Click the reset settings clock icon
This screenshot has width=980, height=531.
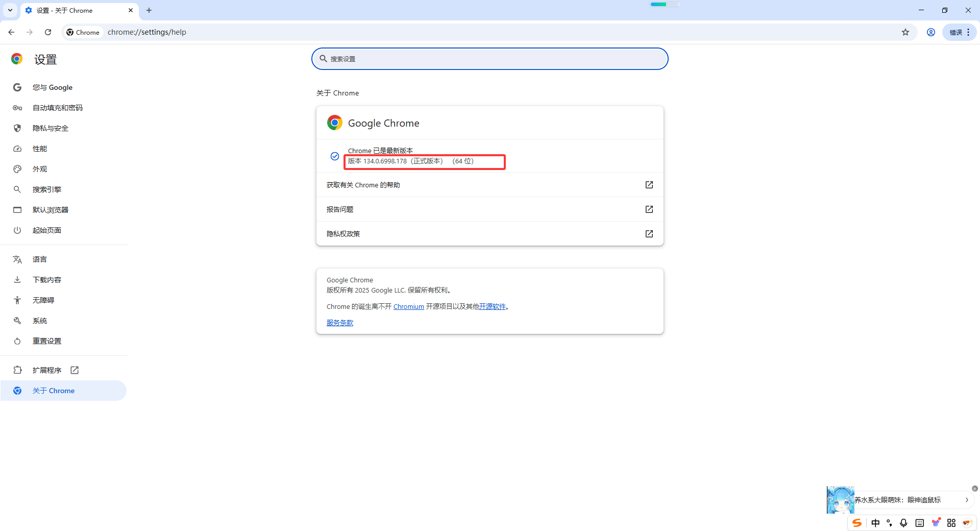pos(17,341)
